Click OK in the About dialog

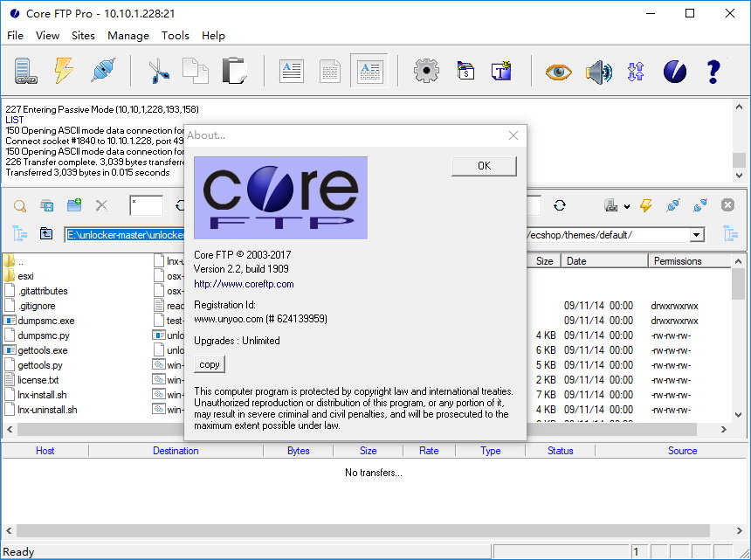pyautogui.click(x=485, y=166)
